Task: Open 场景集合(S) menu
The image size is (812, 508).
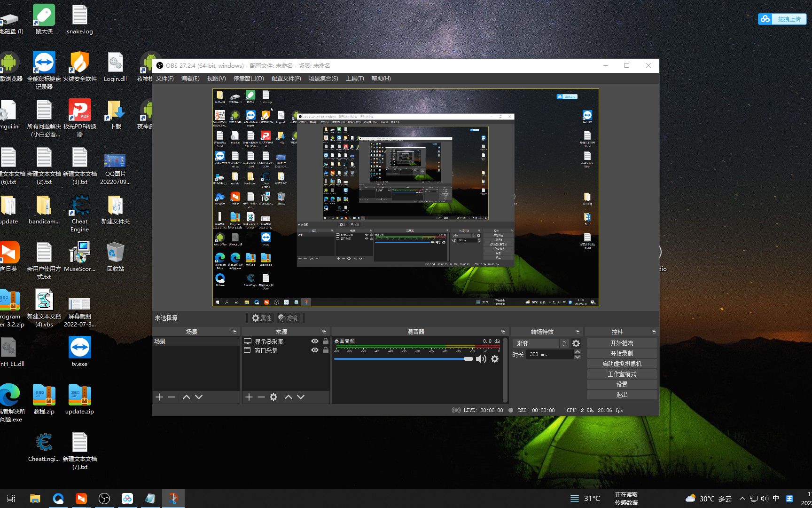Action: [323, 79]
